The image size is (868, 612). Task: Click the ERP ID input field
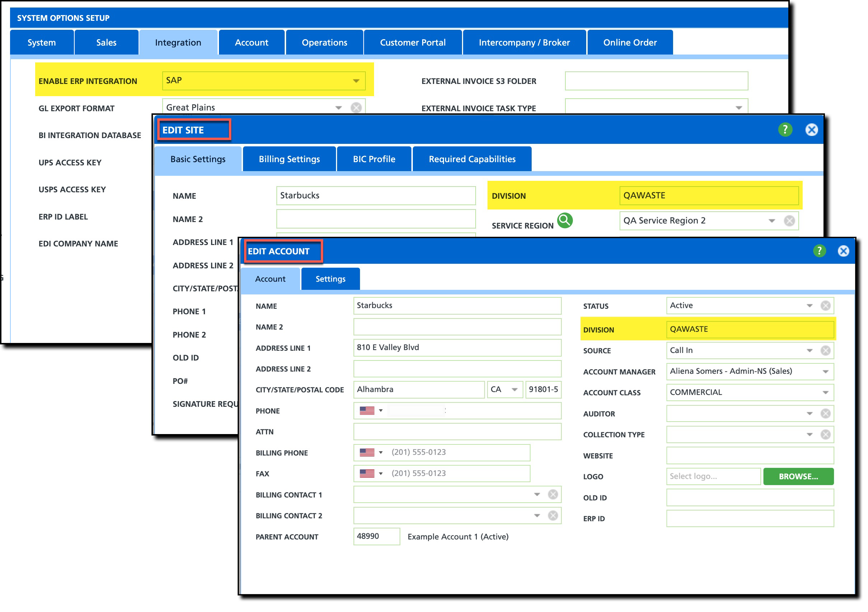750,519
